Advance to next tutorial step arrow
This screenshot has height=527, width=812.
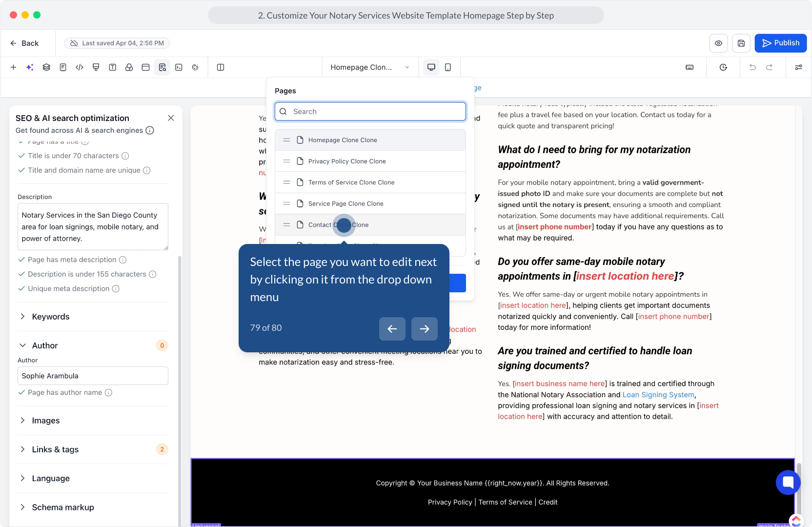pyautogui.click(x=425, y=329)
